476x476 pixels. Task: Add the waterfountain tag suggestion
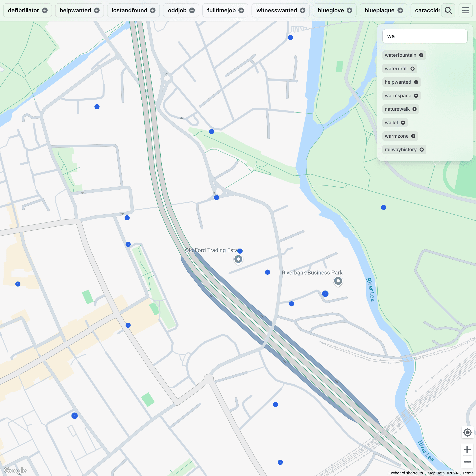pos(421,55)
